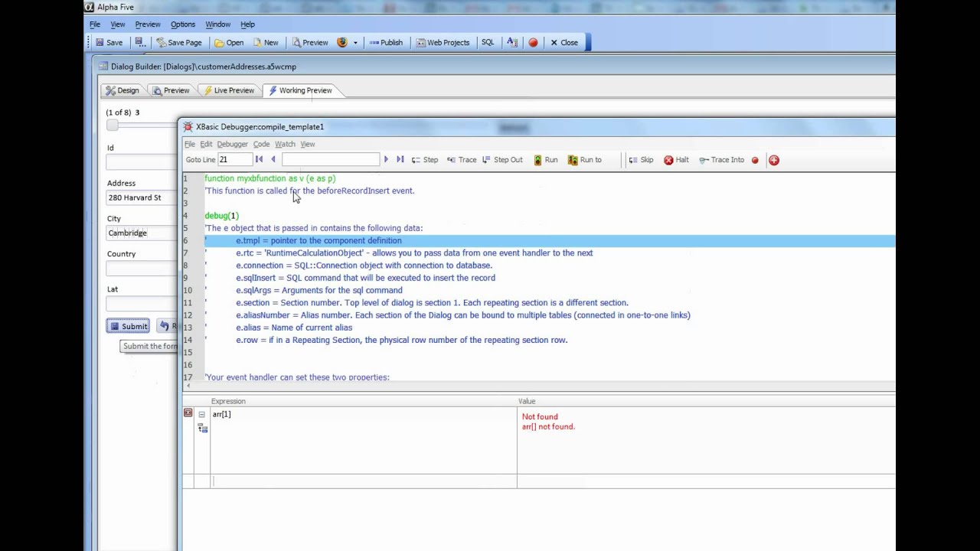
Task: Delete the arr[1] watch with the red X icon
Action: click(x=188, y=413)
